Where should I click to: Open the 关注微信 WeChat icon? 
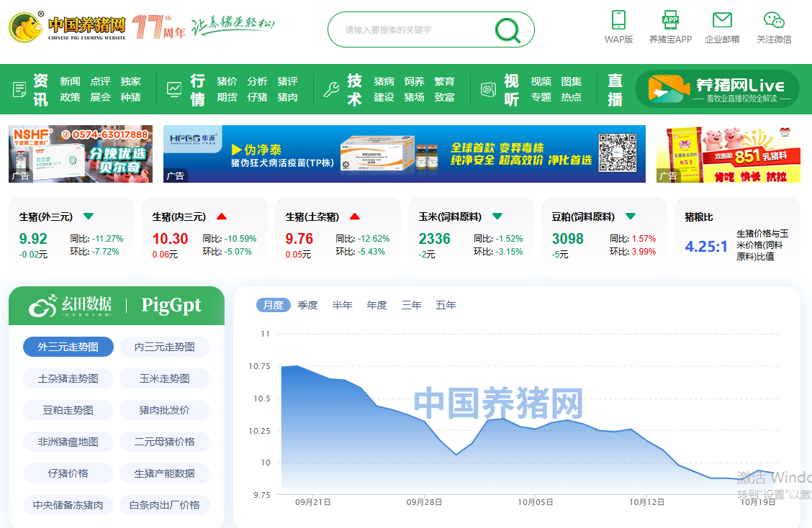click(774, 20)
